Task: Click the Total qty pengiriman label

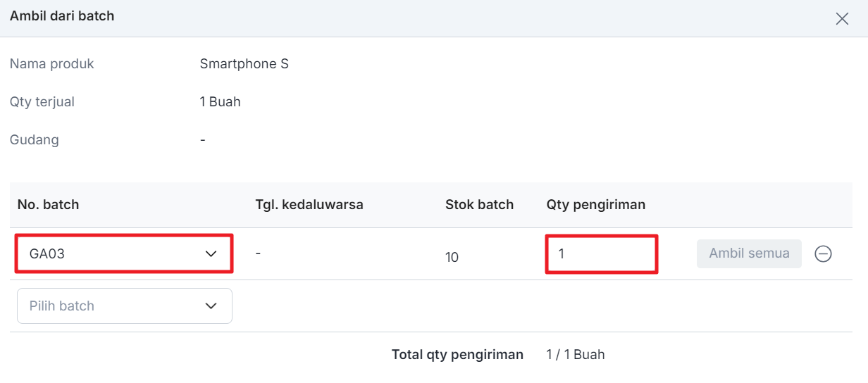Action: click(457, 355)
